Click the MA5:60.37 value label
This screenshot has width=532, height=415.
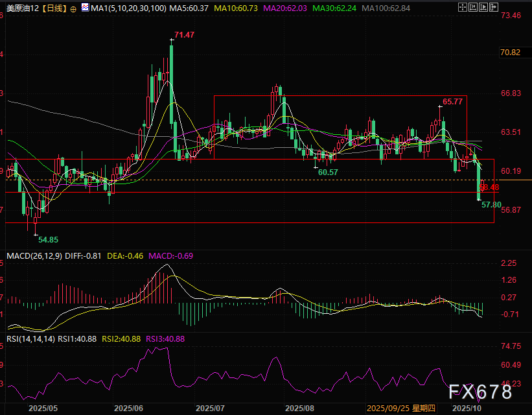pos(188,8)
